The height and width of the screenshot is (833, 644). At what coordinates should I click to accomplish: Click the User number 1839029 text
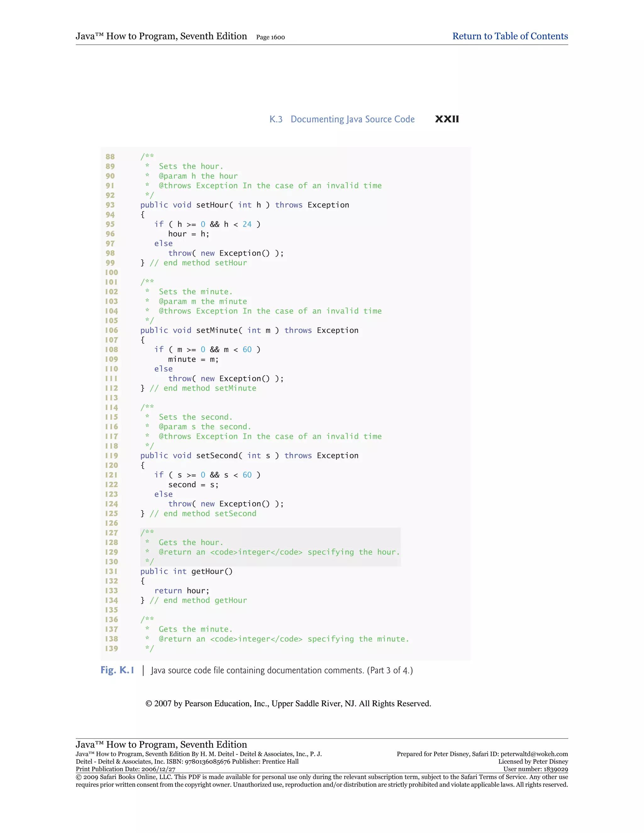pyautogui.click(x=535, y=769)
